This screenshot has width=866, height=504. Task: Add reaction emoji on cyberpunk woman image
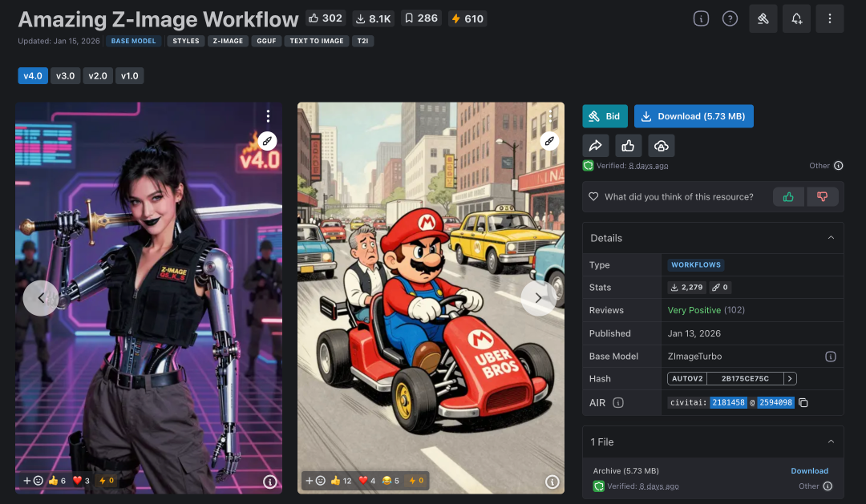pos(33,481)
